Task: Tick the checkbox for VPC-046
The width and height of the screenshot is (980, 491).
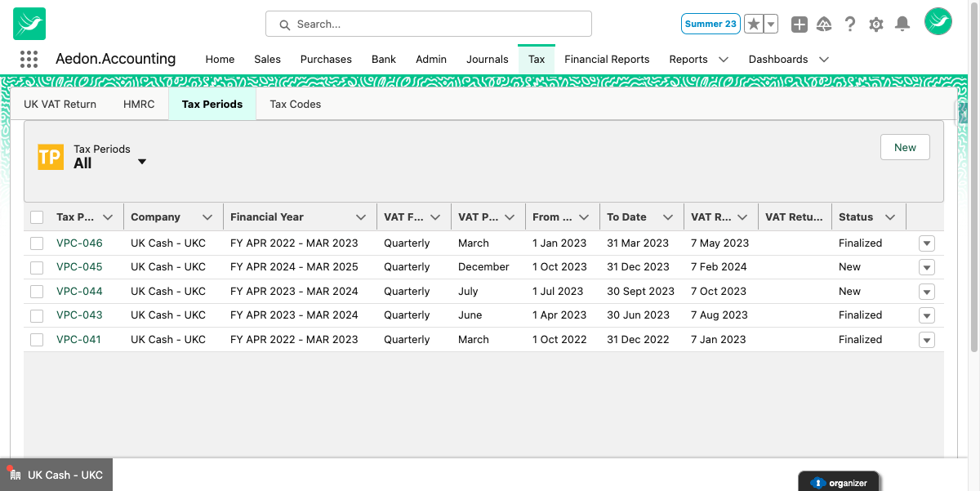Action: (37, 243)
